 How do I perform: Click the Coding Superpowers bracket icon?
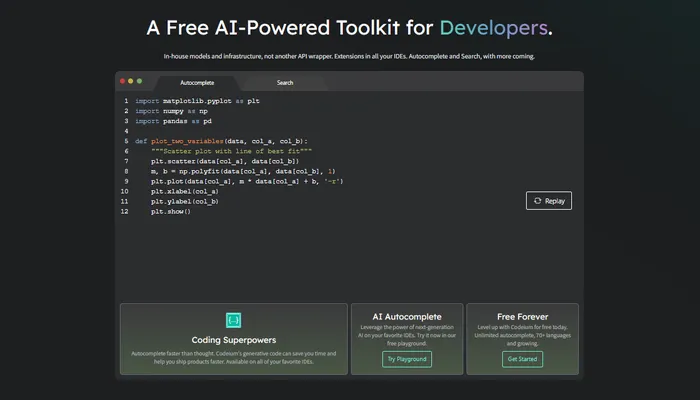point(233,320)
